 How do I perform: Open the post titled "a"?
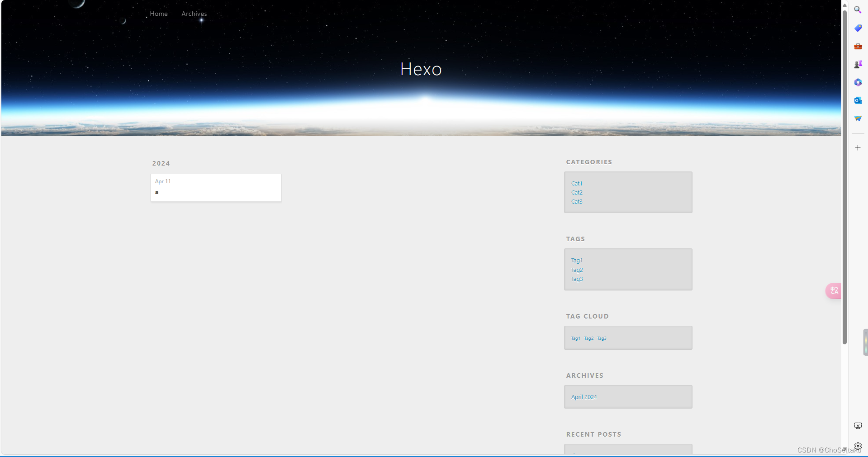[x=157, y=192]
